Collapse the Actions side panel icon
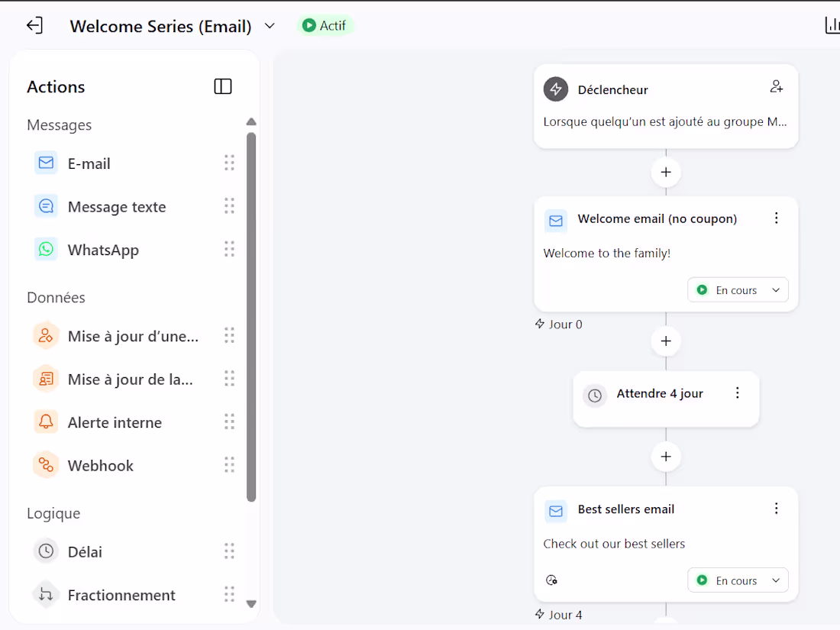Image resolution: width=840 pixels, height=630 pixels. [223, 86]
